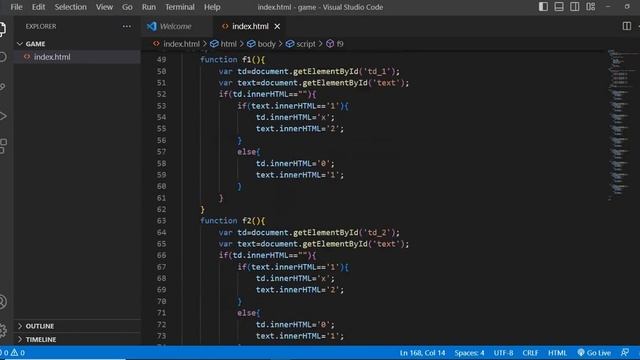Change line ending via CRLF
The width and height of the screenshot is (640, 360).
pyautogui.click(x=530, y=353)
